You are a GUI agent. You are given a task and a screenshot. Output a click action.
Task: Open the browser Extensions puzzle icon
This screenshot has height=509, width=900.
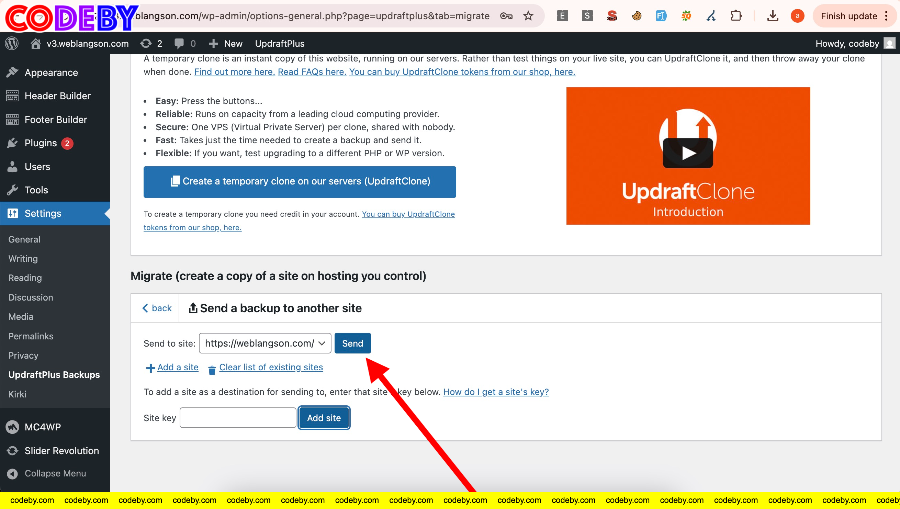pyautogui.click(x=736, y=16)
